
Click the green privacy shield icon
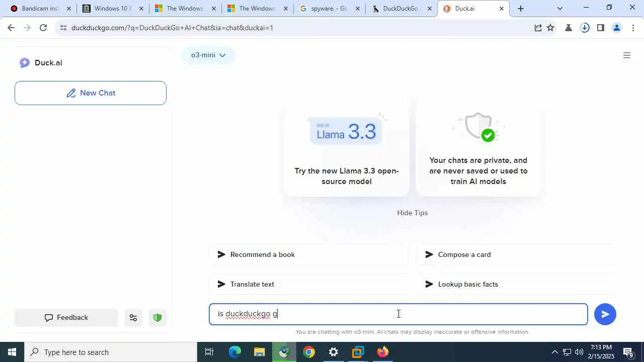[x=157, y=318]
